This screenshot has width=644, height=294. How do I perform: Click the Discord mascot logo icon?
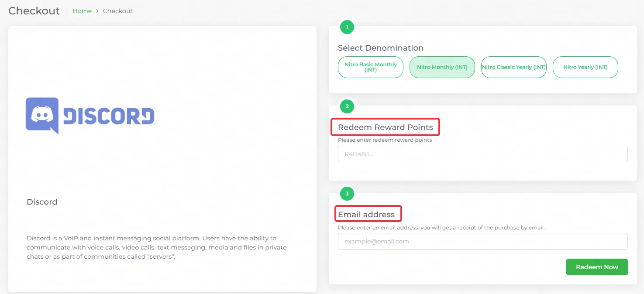(x=42, y=115)
